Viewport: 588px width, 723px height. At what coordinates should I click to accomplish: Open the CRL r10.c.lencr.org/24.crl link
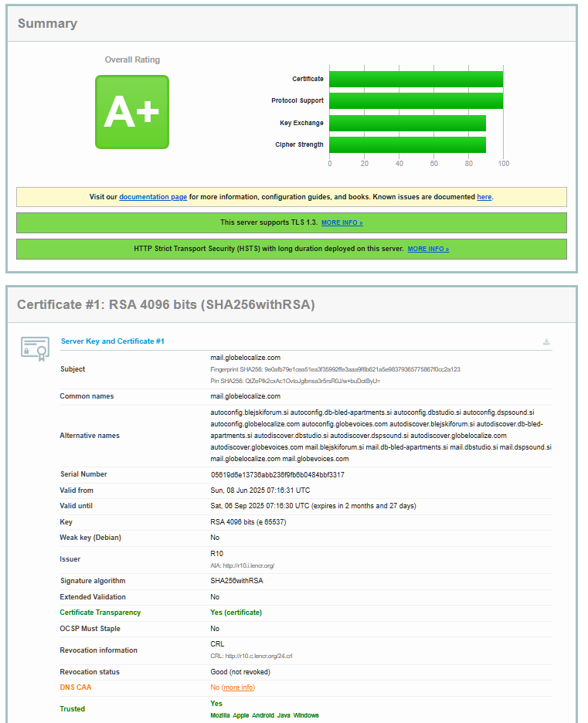coord(259,656)
